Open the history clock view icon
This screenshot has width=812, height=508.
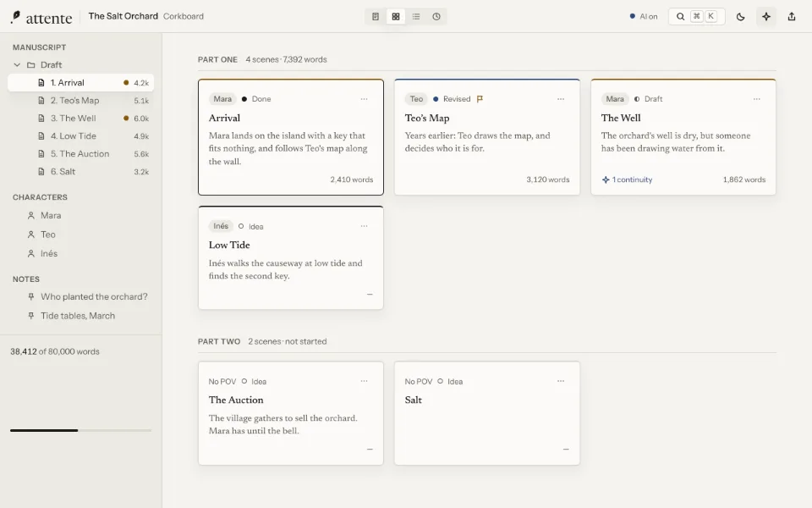tap(436, 17)
